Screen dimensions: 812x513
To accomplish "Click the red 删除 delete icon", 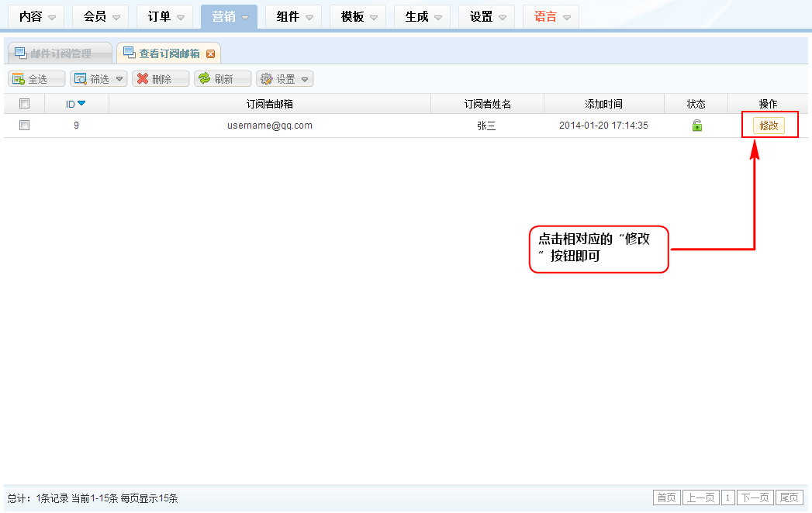I will coord(142,79).
